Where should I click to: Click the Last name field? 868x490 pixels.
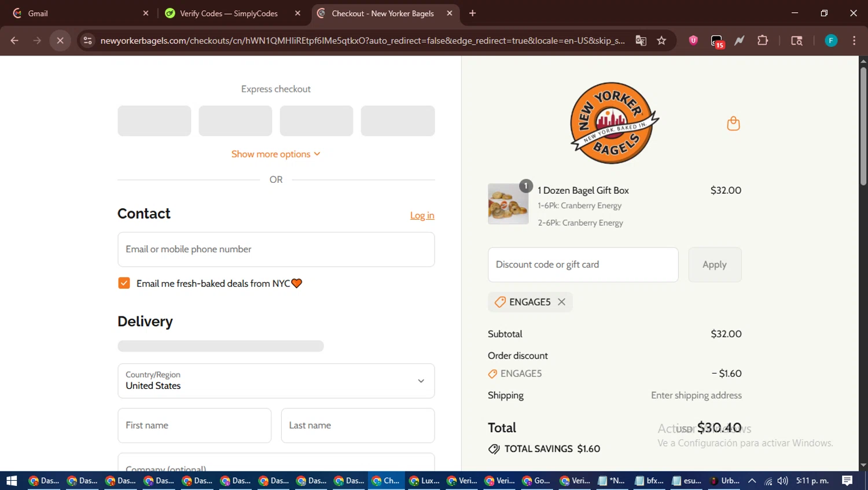(358, 425)
